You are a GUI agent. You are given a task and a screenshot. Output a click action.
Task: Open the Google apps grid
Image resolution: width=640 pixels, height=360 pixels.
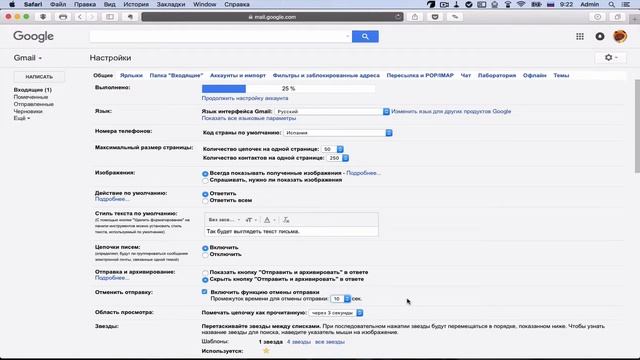click(x=580, y=36)
